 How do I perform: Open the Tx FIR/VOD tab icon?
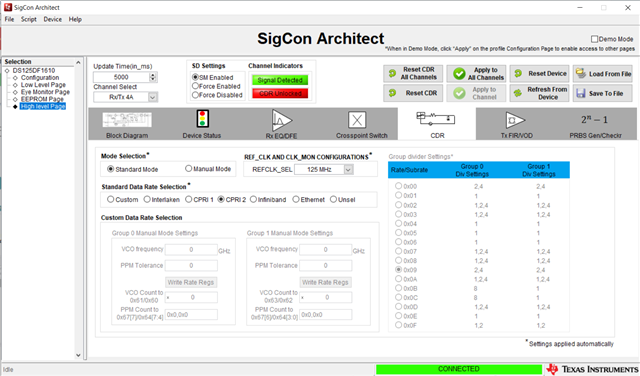(515, 120)
